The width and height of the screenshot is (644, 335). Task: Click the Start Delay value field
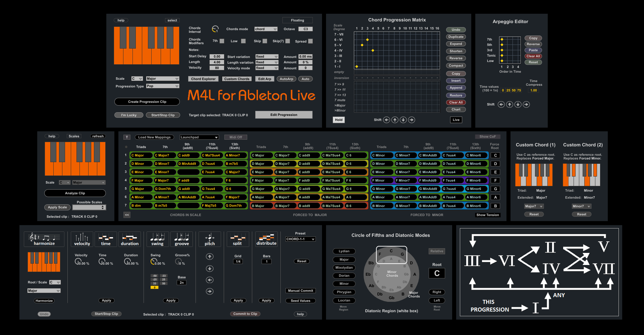coord(217,57)
